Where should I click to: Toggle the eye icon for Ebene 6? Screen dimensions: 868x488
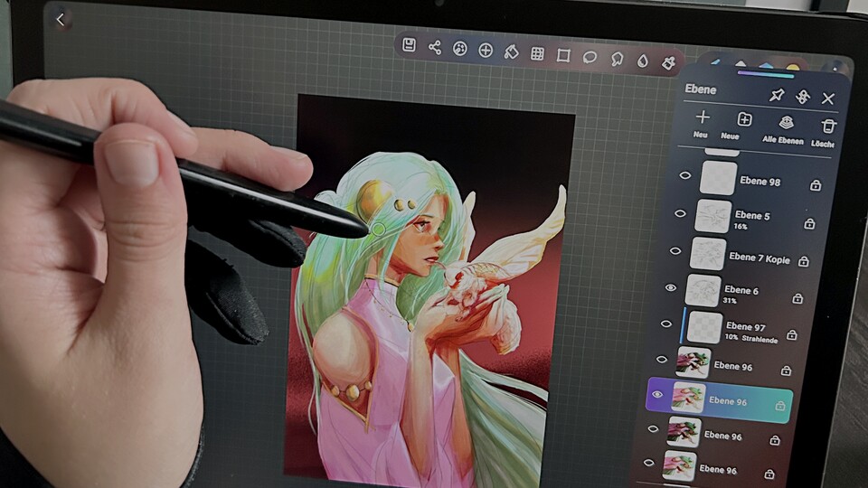click(x=670, y=287)
